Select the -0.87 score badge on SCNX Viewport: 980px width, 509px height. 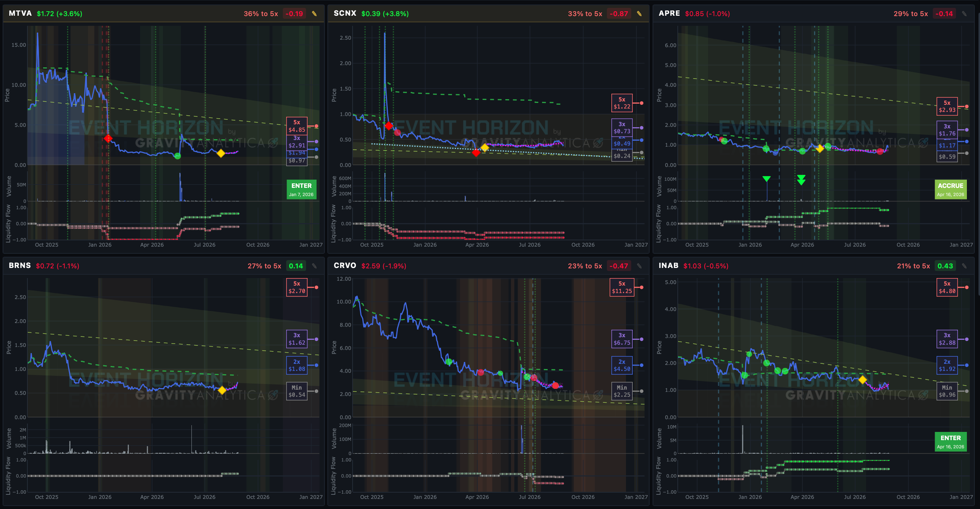point(619,14)
